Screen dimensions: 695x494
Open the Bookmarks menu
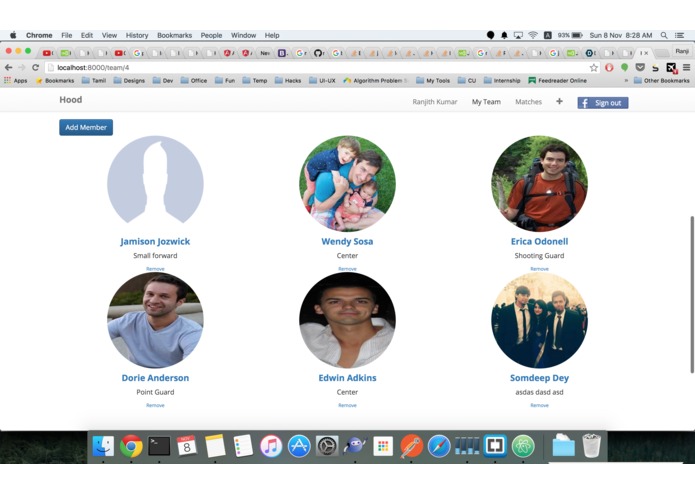[x=174, y=35]
